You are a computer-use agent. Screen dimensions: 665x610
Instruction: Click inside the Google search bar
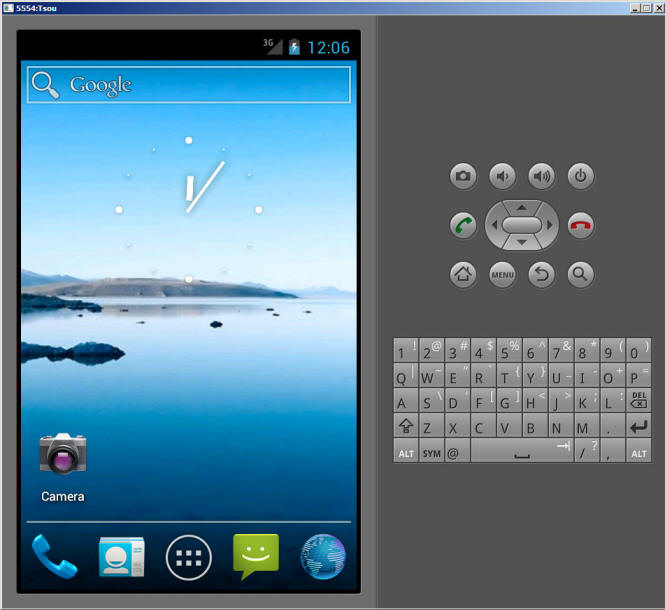[x=189, y=84]
